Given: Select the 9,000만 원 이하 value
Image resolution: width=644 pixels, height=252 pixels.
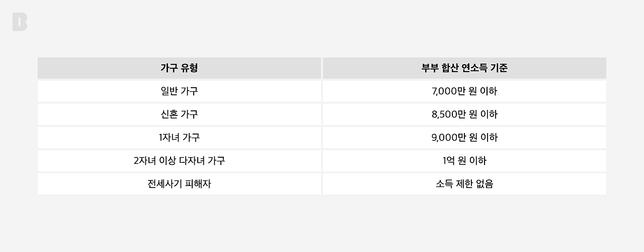Looking at the screenshot, I should 464,138.
